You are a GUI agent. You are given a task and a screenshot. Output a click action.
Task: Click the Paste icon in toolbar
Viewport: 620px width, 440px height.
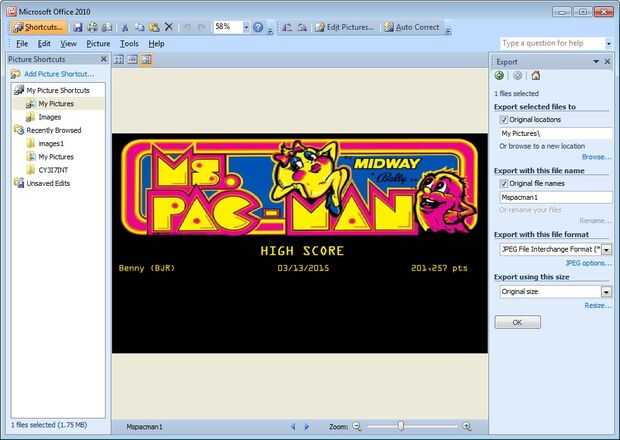point(154,27)
